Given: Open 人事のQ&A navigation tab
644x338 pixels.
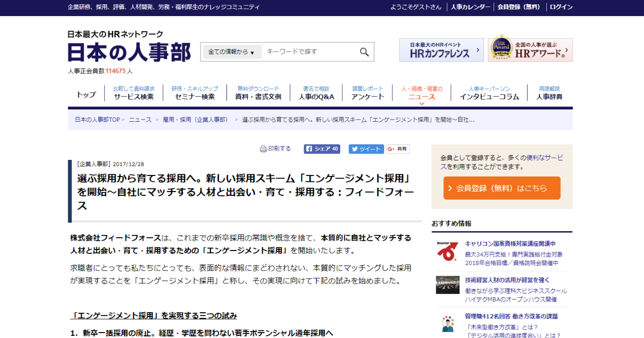Looking at the screenshot, I should (316, 93).
